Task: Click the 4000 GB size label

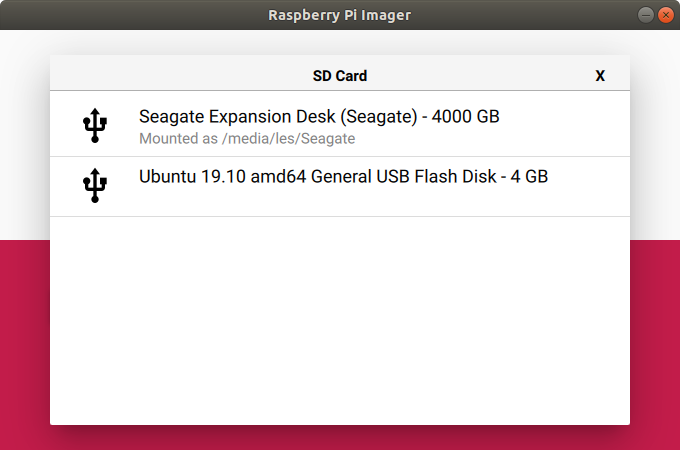Action: 466,117
